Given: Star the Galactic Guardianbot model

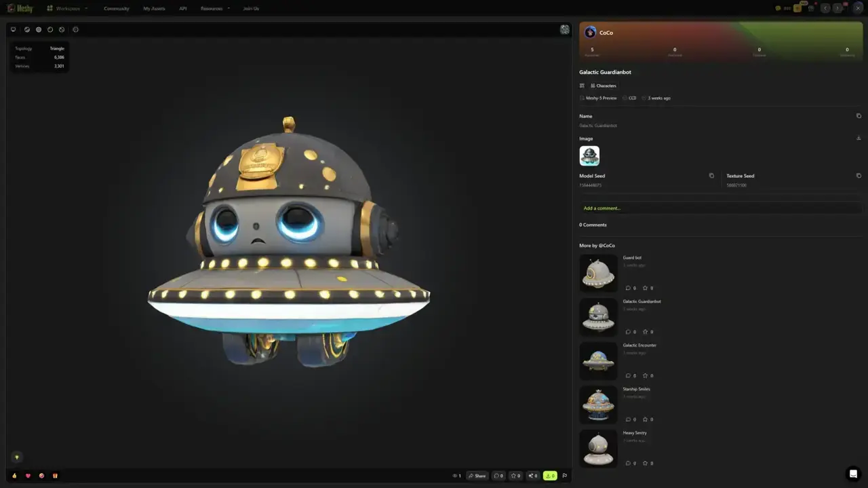Looking at the screenshot, I should point(514,476).
